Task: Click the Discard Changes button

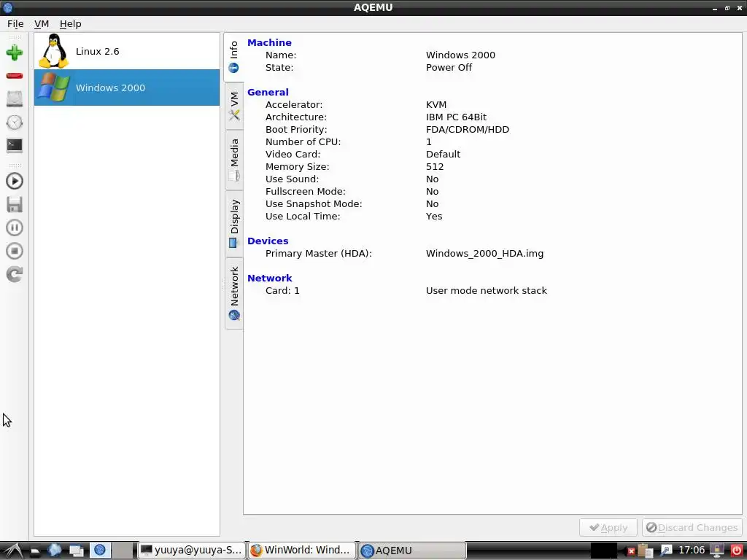Action: tap(692, 528)
